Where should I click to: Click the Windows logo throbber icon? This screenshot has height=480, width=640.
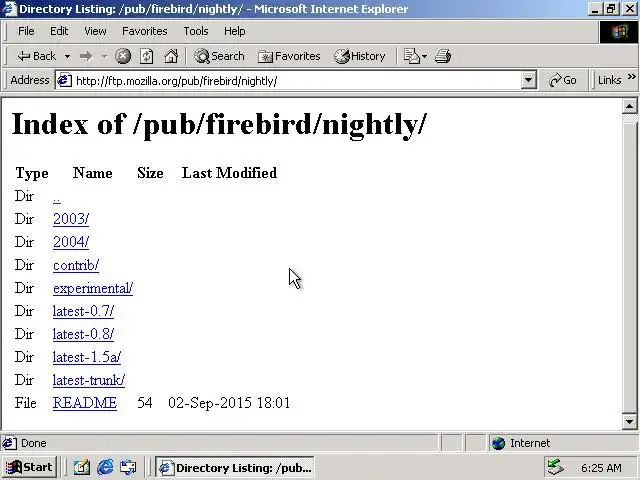click(x=619, y=31)
